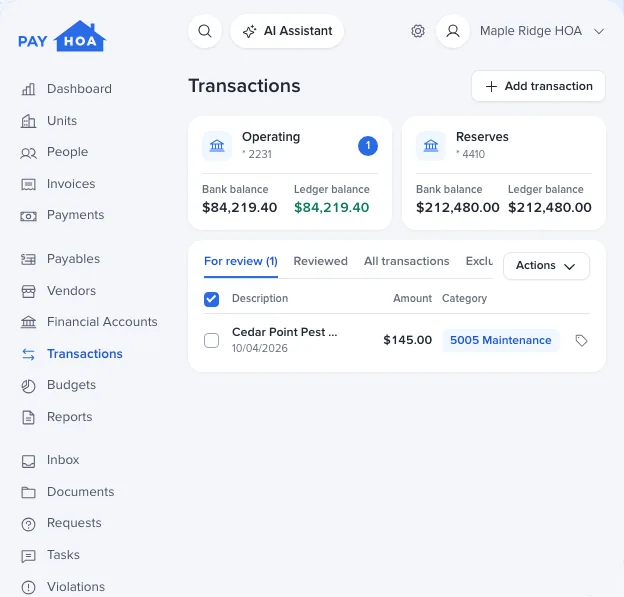Click the Payments cash icon
This screenshot has width=624, height=597.
pyautogui.click(x=28, y=216)
